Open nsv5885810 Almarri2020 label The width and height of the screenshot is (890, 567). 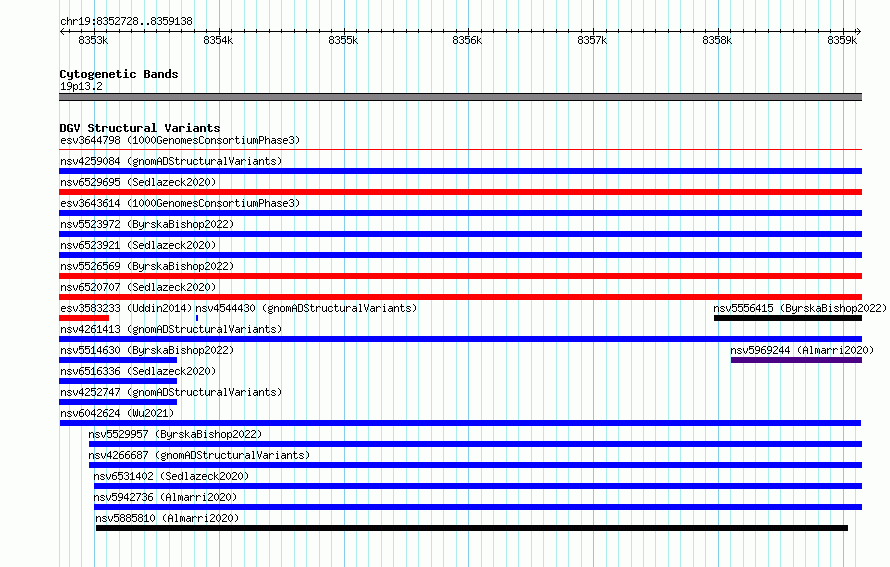tap(167, 518)
